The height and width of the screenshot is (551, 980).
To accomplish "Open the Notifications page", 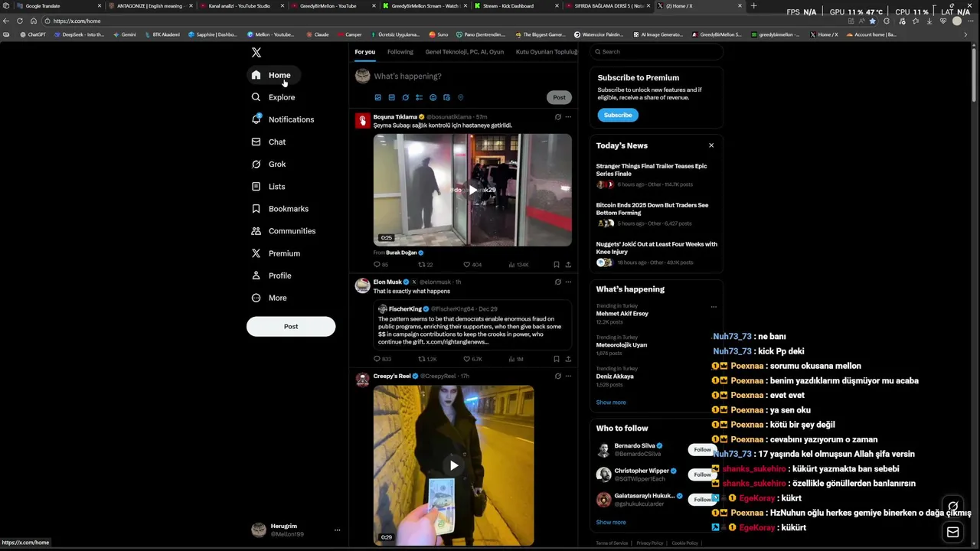I will pyautogui.click(x=283, y=119).
